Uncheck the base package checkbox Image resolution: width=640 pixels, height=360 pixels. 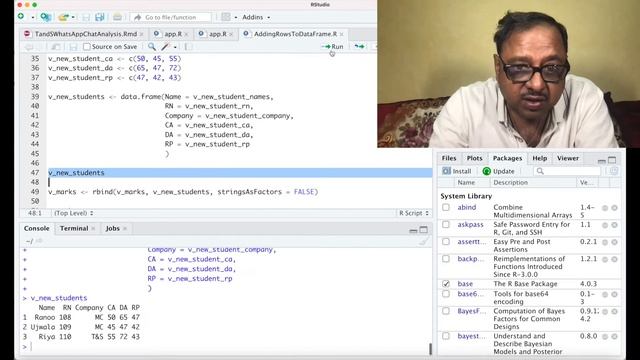446,284
